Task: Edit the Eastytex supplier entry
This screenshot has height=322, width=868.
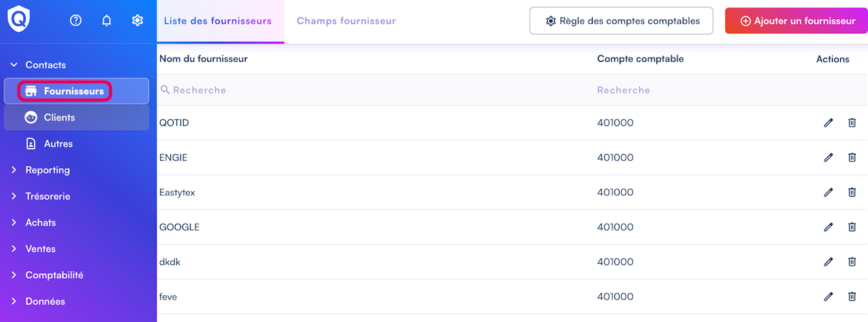Action: pos(828,193)
